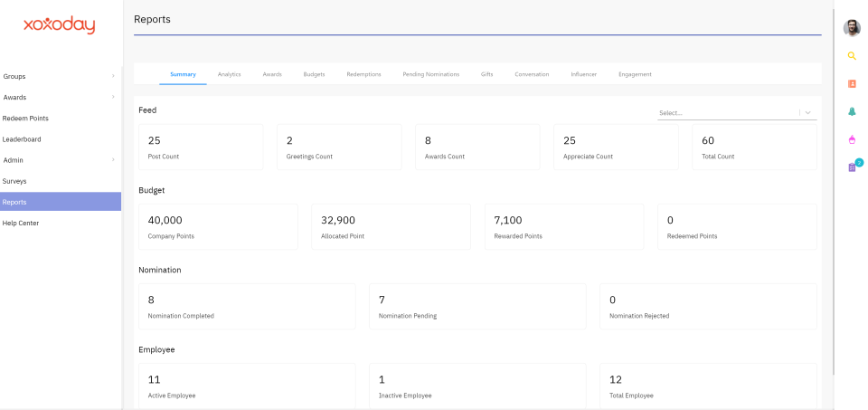
Task: Open the Awards report tab
Action: point(272,74)
